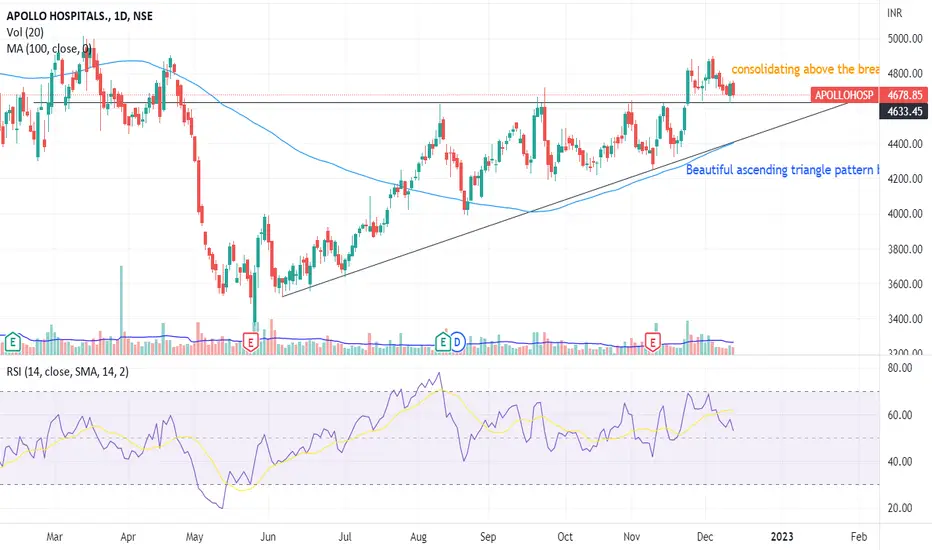Click the 80.00 RSI axis value
This screenshot has width=932, height=550.
899,368
